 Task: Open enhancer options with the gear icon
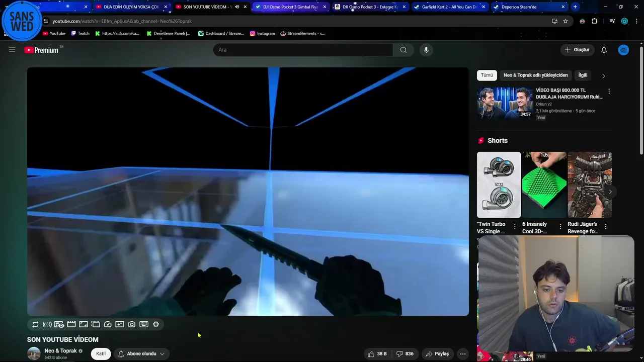(156, 324)
